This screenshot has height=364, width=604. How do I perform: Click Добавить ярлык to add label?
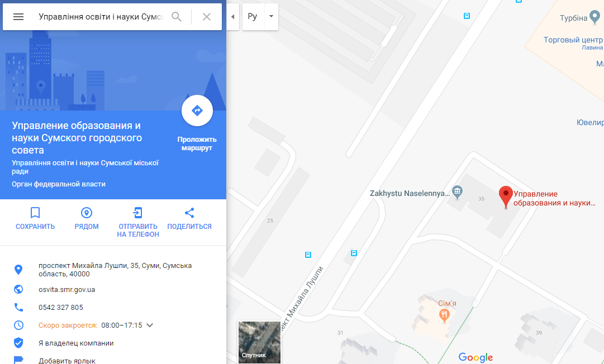[67, 361]
